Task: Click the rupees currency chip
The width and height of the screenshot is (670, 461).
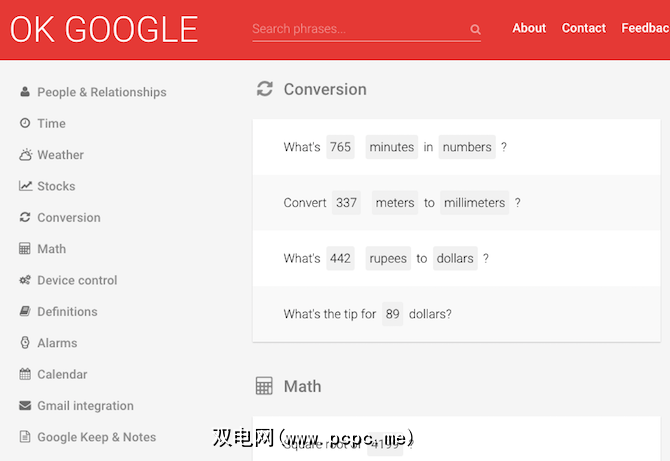Action: [388, 258]
